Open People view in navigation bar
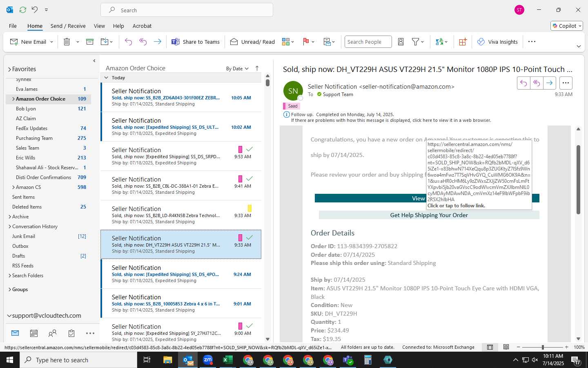This screenshot has height=368, width=588. click(x=52, y=333)
